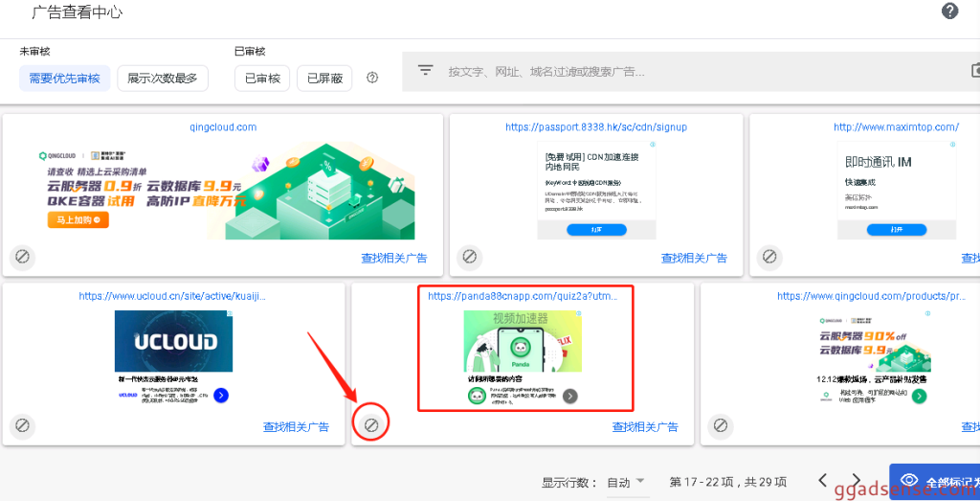
Task: Select the 展示次数最多 filter
Action: pyautogui.click(x=163, y=79)
